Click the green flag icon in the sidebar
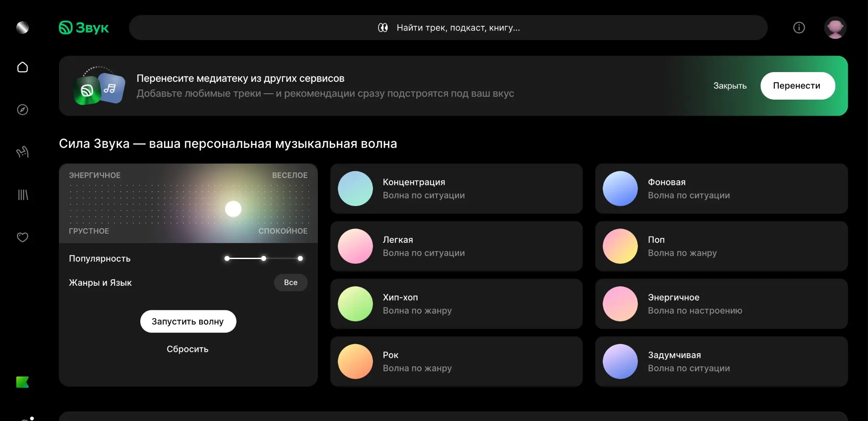This screenshot has height=421, width=868. [22, 382]
